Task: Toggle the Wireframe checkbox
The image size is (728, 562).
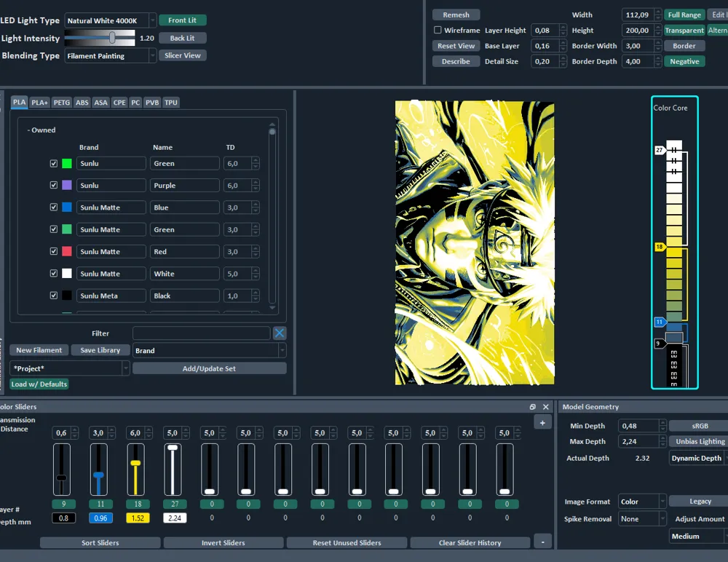Action: pyautogui.click(x=438, y=30)
